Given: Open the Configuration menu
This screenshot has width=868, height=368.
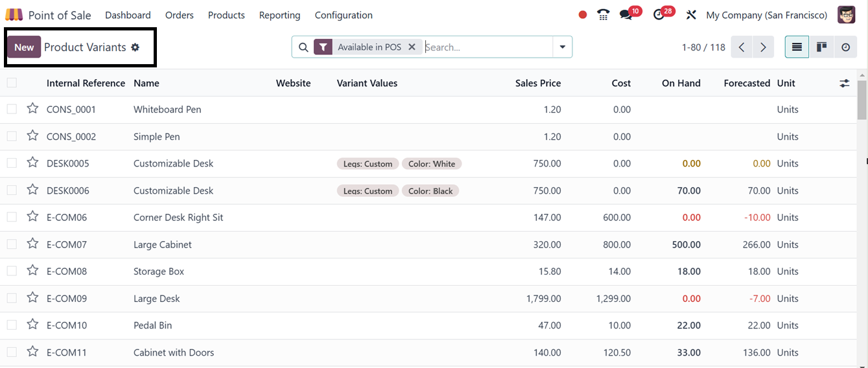Looking at the screenshot, I should pyautogui.click(x=344, y=15).
